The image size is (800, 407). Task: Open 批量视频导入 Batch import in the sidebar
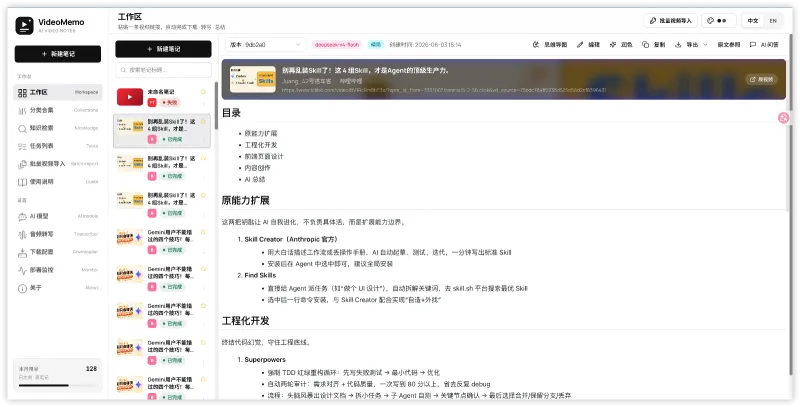[x=58, y=164]
